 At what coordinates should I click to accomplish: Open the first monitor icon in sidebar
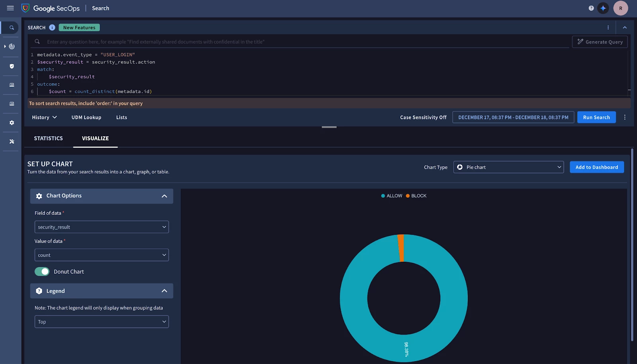[x=12, y=85]
